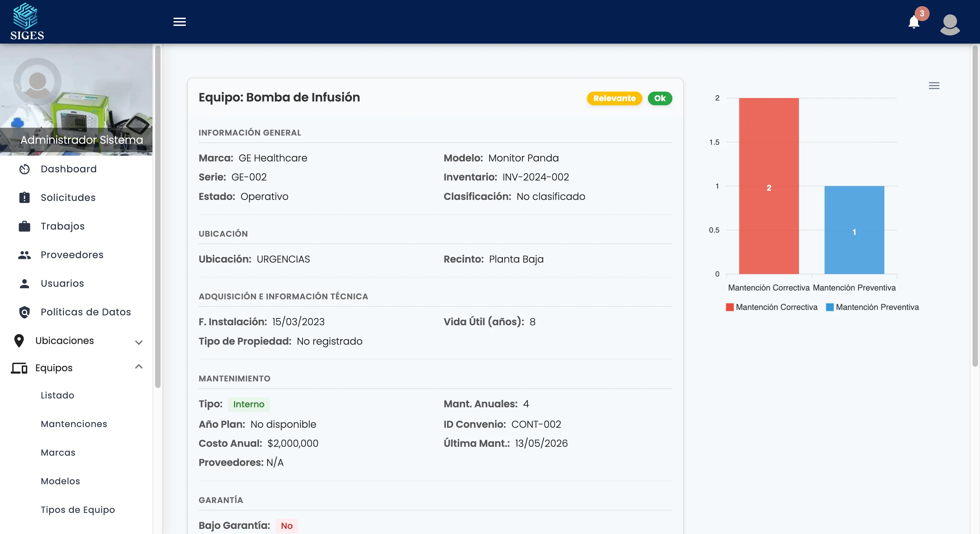
Task: Select the Planta Baja value
Action: pyautogui.click(x=516, y=260)
